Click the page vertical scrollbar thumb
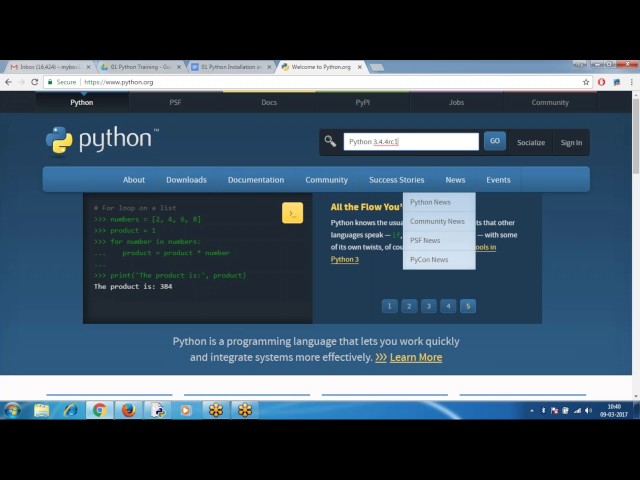 point(636,136)
